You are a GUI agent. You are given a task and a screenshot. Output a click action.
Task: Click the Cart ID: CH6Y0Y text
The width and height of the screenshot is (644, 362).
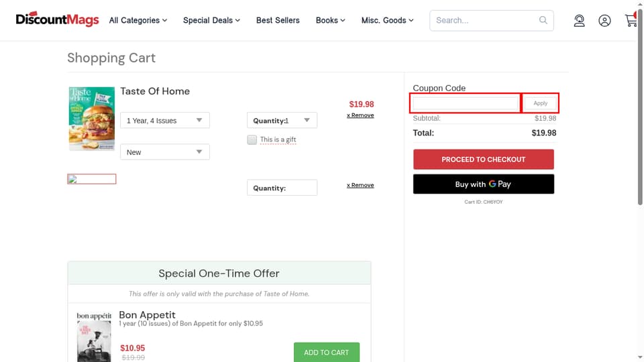484,202
